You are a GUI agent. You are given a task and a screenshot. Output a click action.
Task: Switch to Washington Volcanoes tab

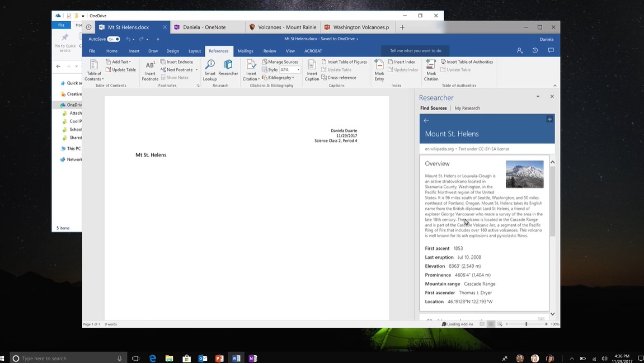(357, 27)
